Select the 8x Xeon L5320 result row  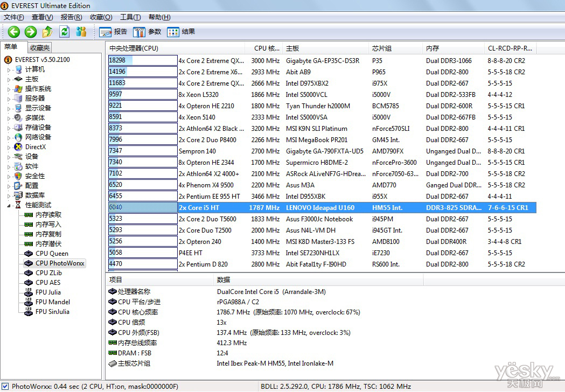[x=322, y=94]
